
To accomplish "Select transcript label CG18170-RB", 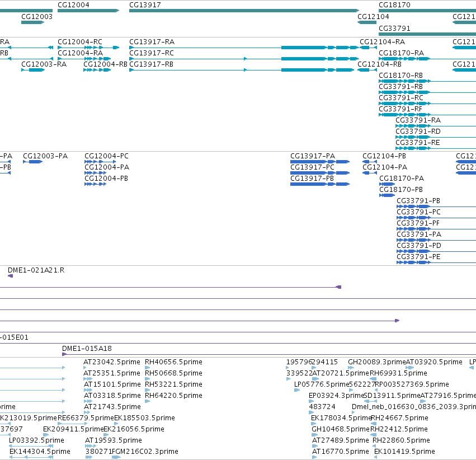I will click(x=400, y=76).
